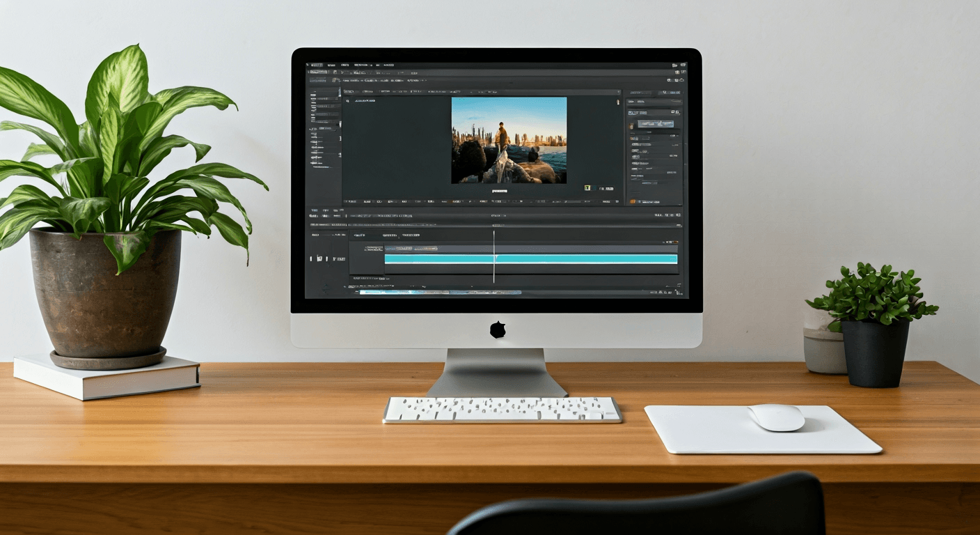Click the folder icon at the top-right of the app
Viewport: 980px width, 535px height.
pos(674,65)
